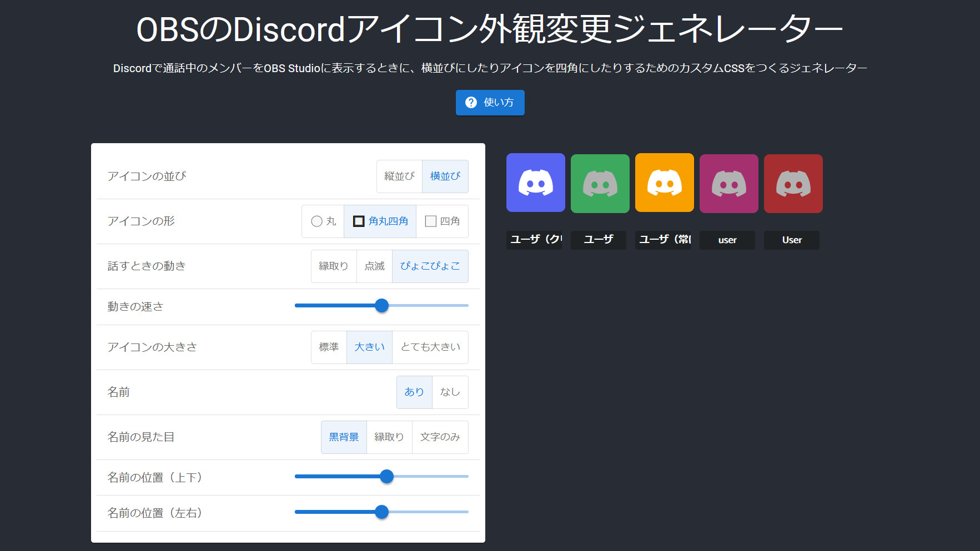Image resolution: width=980 pixels, height=551 pixels.
Task: Set icon size to とても大きい
Action: click(430, 347)
